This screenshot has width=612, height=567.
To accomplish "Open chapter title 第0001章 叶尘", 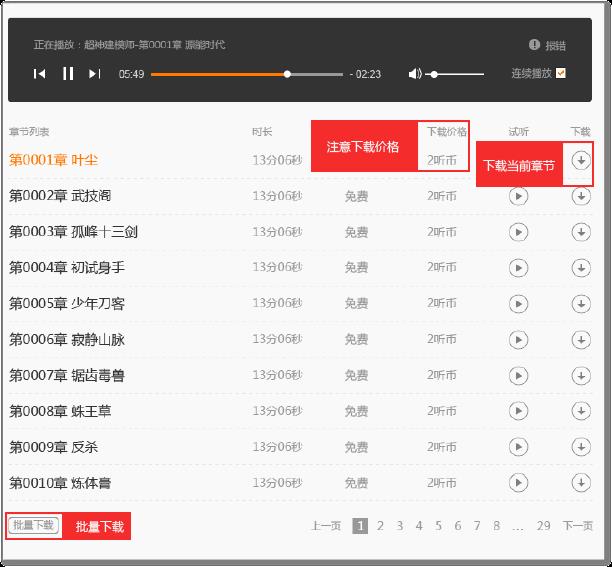I will [x=53, y=160].
